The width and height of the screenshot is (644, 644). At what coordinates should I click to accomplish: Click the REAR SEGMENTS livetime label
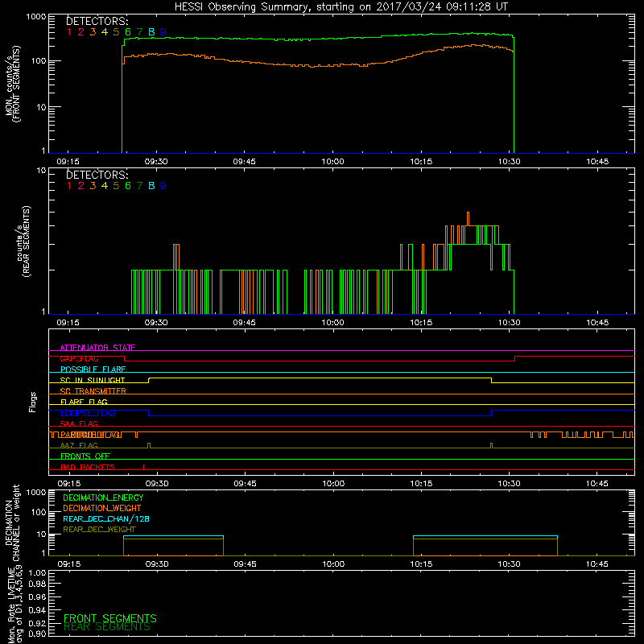[x=107, y=627]
